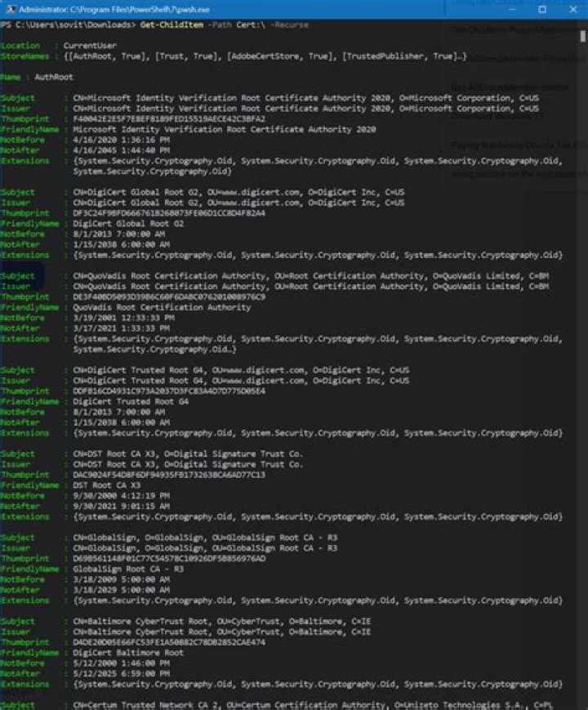The width and height of the screenshot is (588, 710).
Task: Click NotAfter value '3/18/2029 5:00:00 AM'
Action: 122,590
